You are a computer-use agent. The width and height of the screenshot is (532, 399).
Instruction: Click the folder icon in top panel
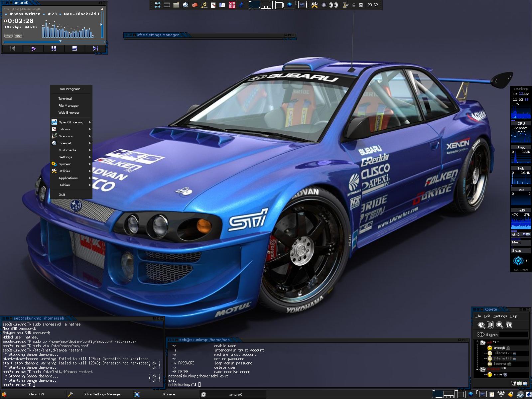[x=176, y=5]
